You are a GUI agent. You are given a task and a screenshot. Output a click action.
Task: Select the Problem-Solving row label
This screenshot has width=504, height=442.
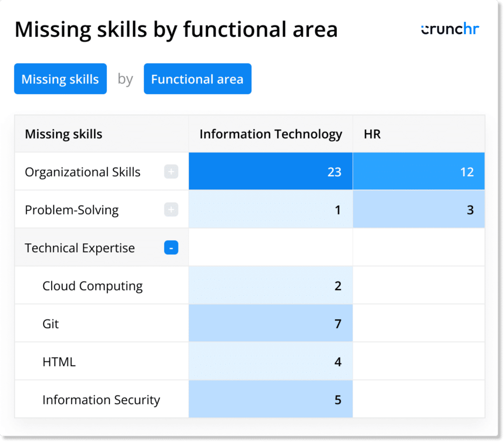pos(72,210)
